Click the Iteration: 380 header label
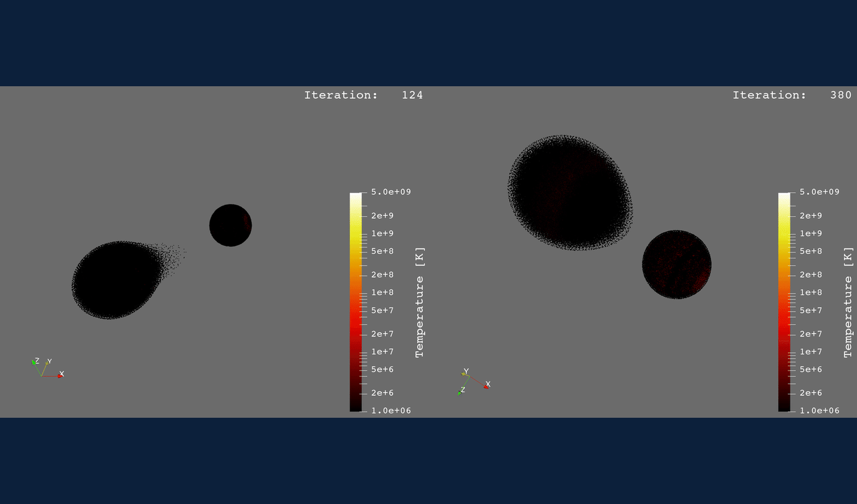Viewport: 857px width, 504px height. 792,95
